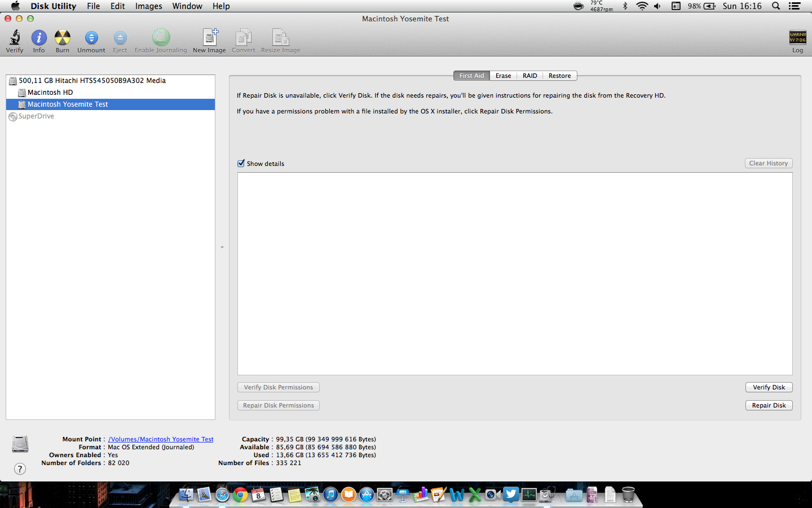
Task: Open Calendar from the Dock
Action: [258, 495]
